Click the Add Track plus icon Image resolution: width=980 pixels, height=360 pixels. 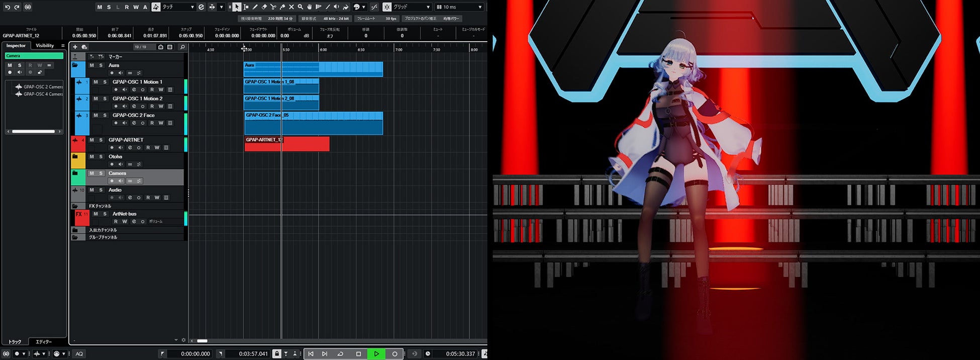[x=75, y=47]
